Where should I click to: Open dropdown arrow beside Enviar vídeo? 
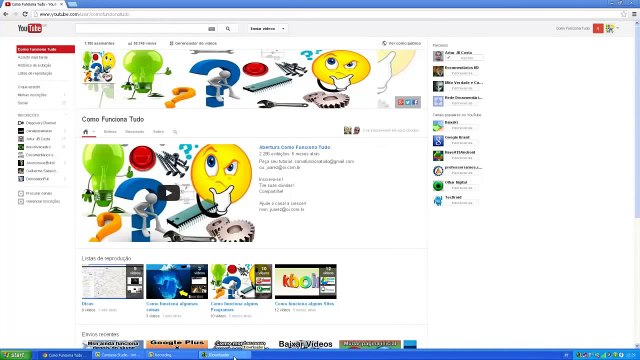tap(283, 29)
